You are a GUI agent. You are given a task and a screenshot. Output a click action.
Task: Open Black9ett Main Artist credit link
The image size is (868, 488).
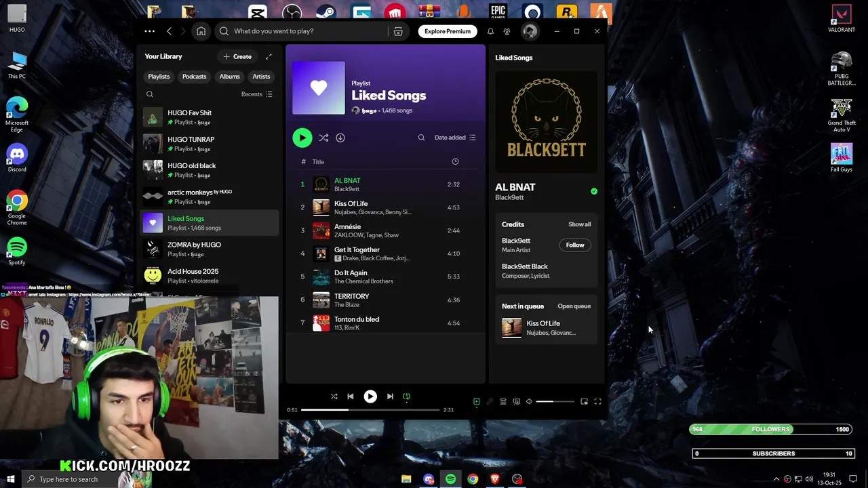(516, 241)
